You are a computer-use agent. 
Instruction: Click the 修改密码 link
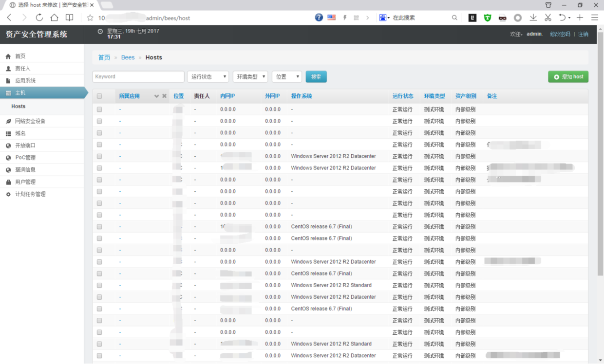560,34
